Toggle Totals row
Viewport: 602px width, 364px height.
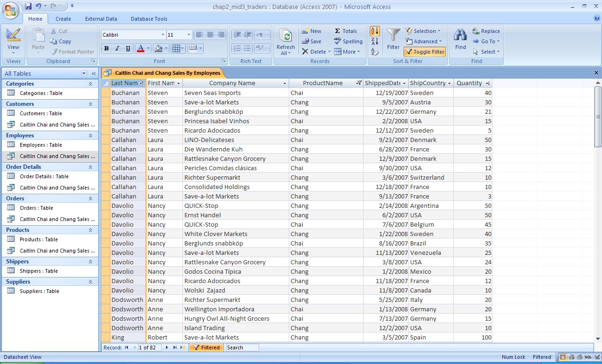pos(346,31)
